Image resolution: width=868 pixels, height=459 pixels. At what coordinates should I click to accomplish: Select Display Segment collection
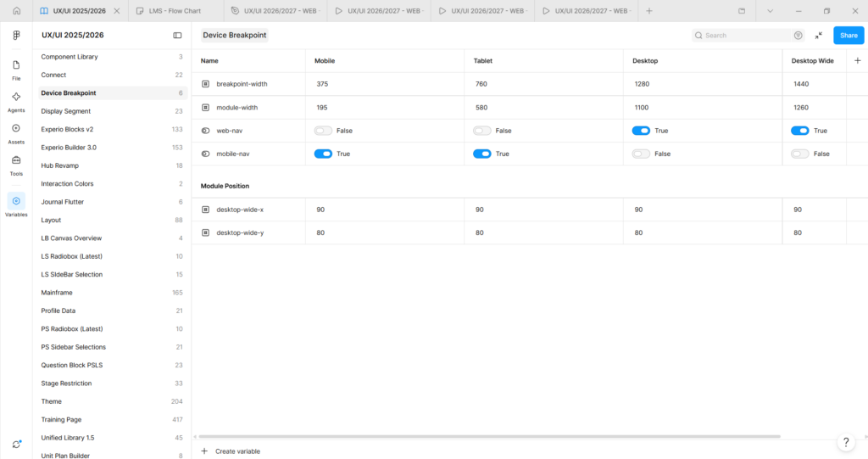[x=113, y=111]
